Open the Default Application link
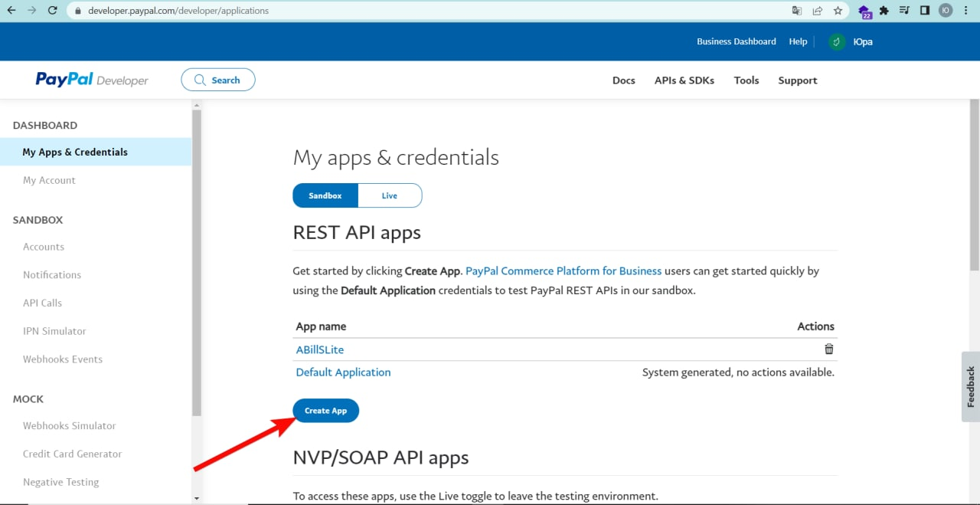This screenshot has height=505, width=980. (343, 372)
